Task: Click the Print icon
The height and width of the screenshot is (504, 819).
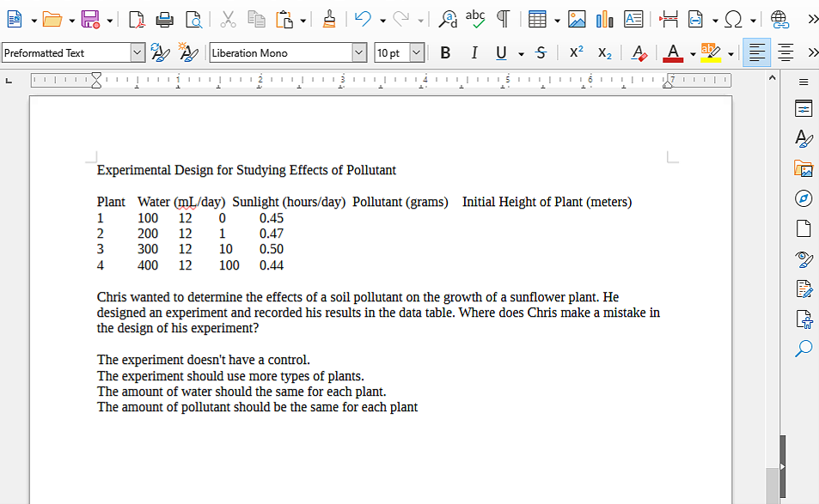Action: pyautogui.click(x=164, y=20)
